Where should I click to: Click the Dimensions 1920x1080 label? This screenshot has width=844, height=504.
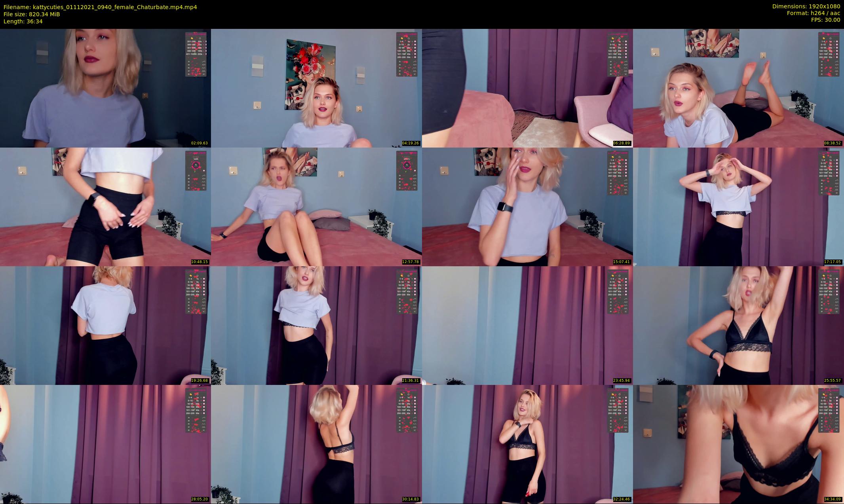pos(806,6)
